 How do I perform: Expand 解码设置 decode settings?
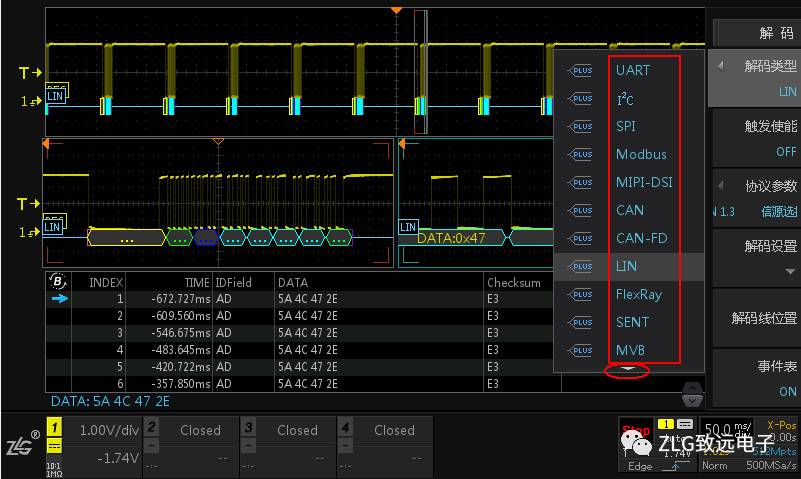tap(757, 257)
